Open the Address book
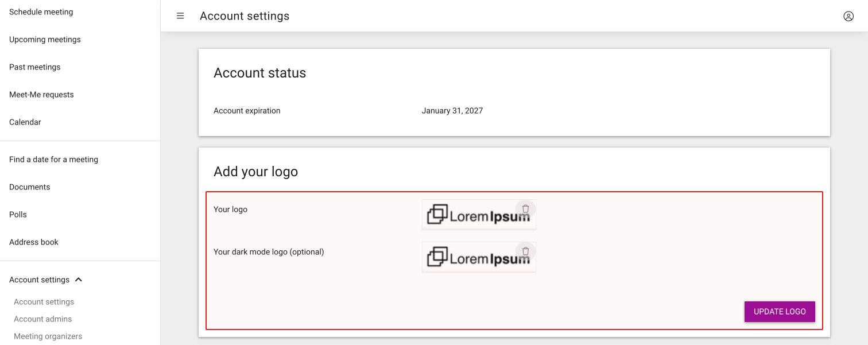 point(34,242)
